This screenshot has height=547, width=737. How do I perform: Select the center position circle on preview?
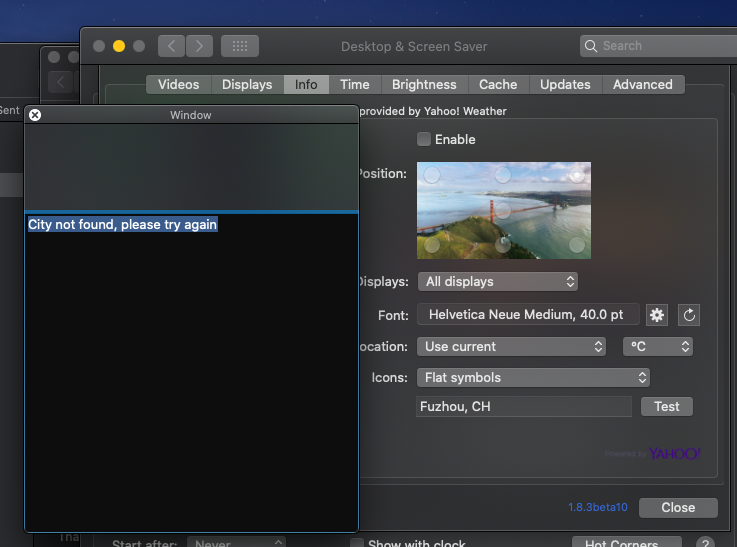(x=503, y=211)
